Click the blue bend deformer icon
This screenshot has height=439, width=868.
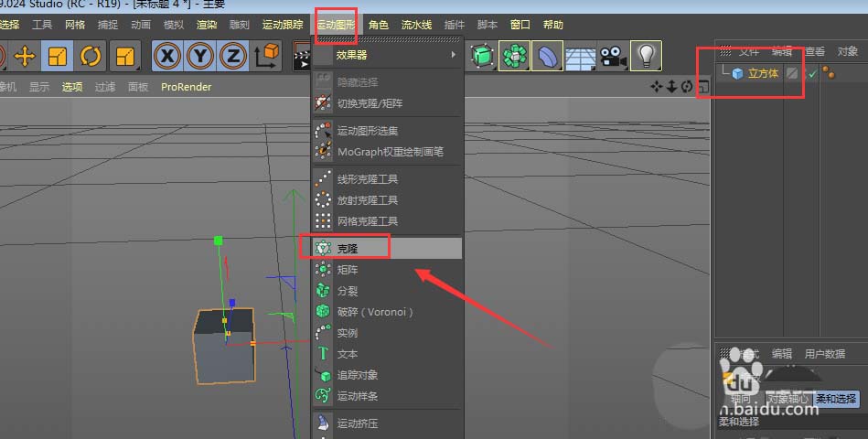coord(547,56)
